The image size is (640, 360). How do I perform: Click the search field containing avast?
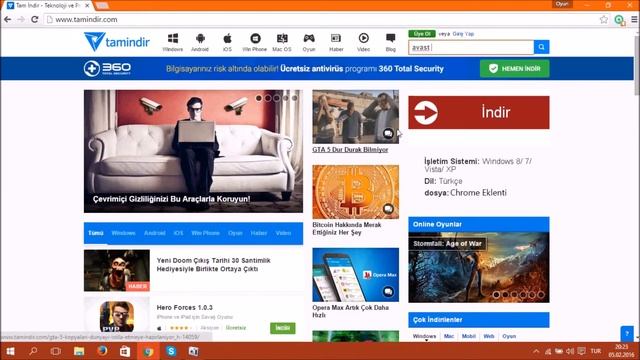click(x=471, y=47)
